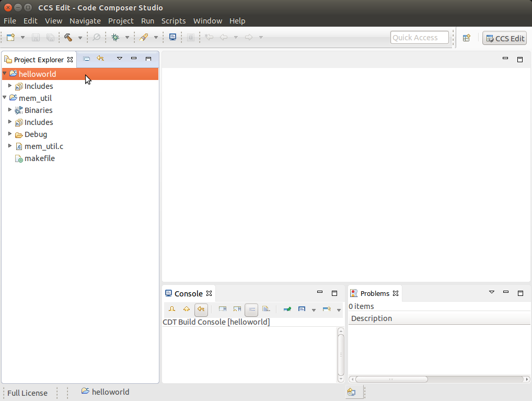Switch to the Problems tab
Image resolution: width=532 pixels, height=401 pixels.
click(x=374, y=293)
